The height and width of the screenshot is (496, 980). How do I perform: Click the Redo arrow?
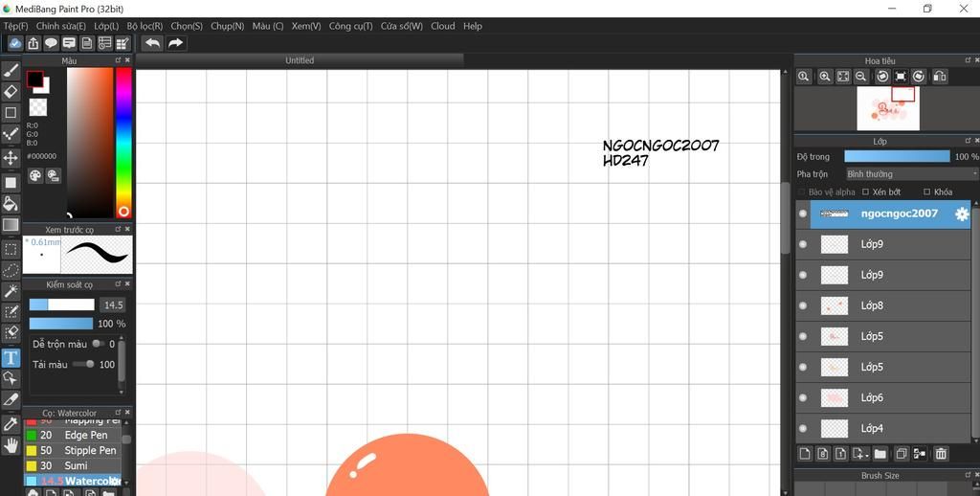[176, 43]
